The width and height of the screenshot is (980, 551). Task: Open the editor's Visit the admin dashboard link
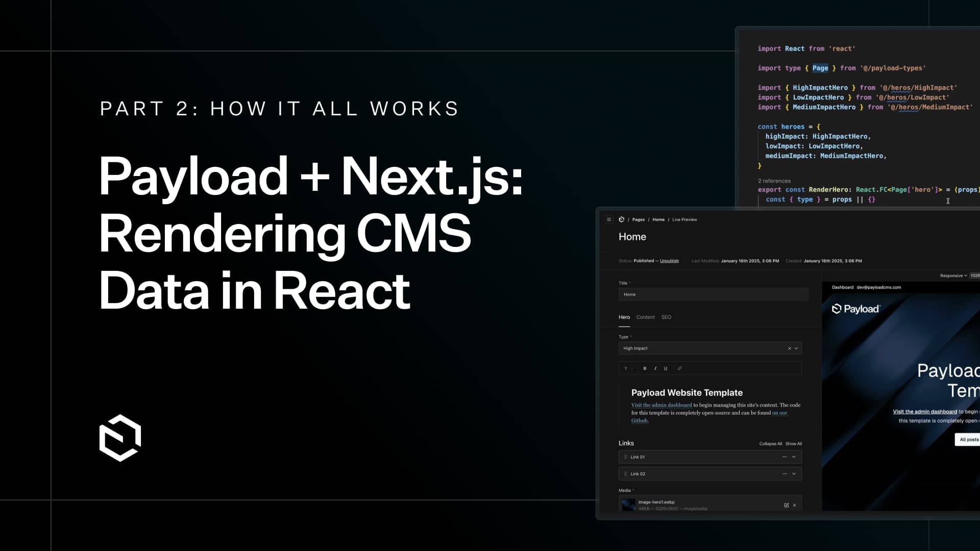coord(661,405)
